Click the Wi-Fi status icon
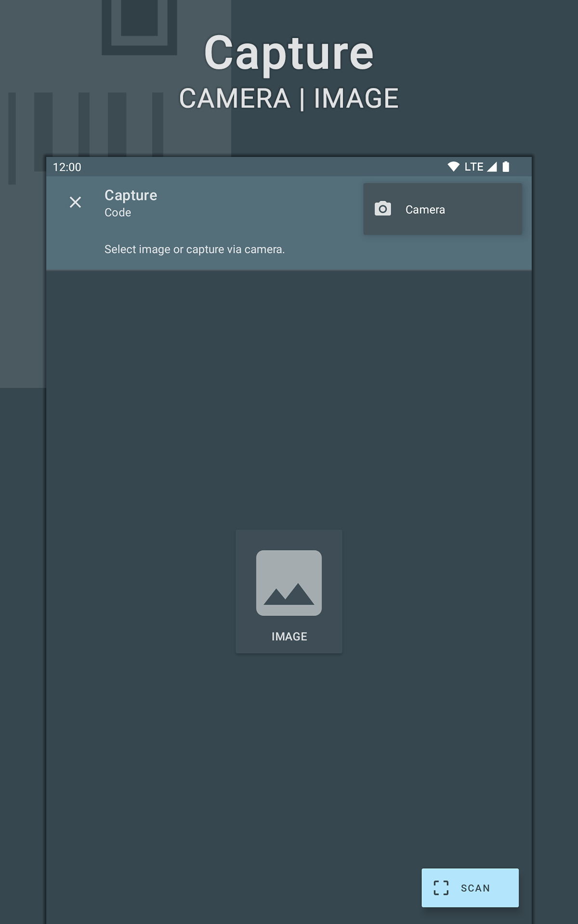Image resolution: width=578 pixels, height=924 pixels. (x=453, y=167)
